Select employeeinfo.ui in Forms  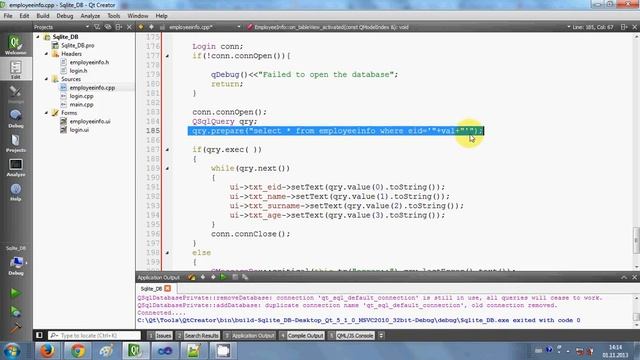coord(90,122)
